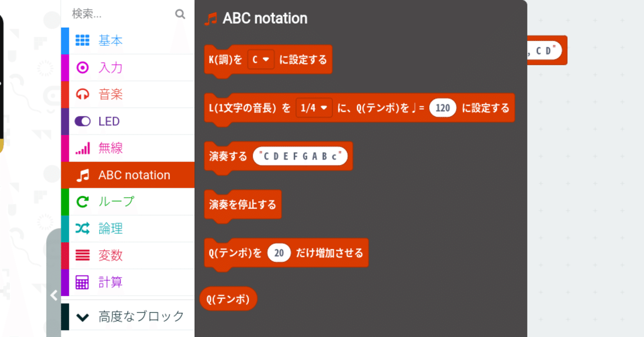Click the headphones icon for 音楽
644x337 pixels.
(x=83, y=94)
